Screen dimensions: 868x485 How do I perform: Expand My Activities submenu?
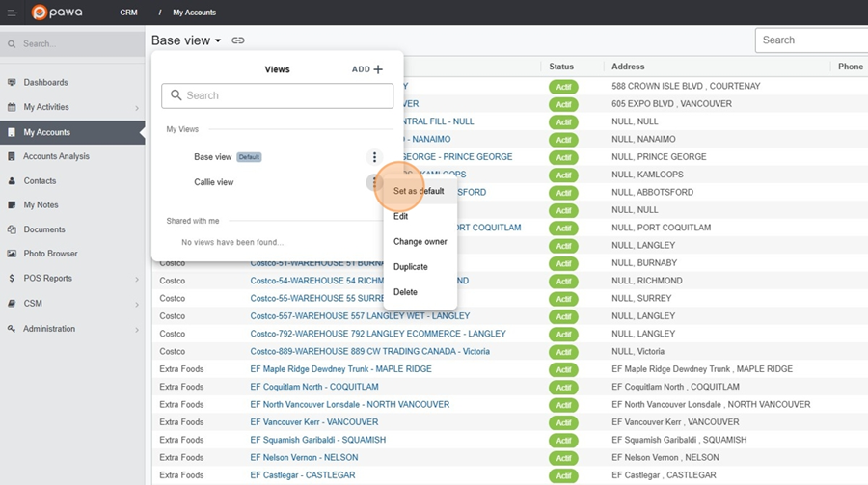[x=137, y=107]
